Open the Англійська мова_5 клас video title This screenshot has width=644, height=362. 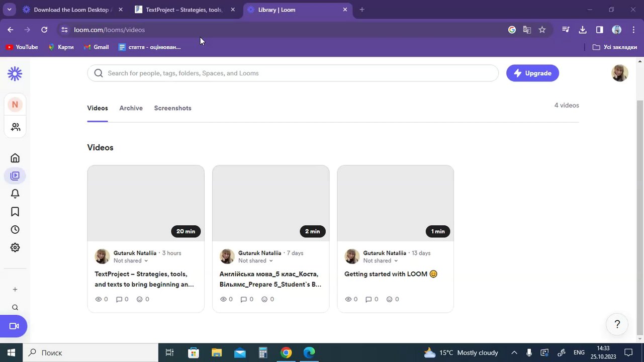click(270, 279)
